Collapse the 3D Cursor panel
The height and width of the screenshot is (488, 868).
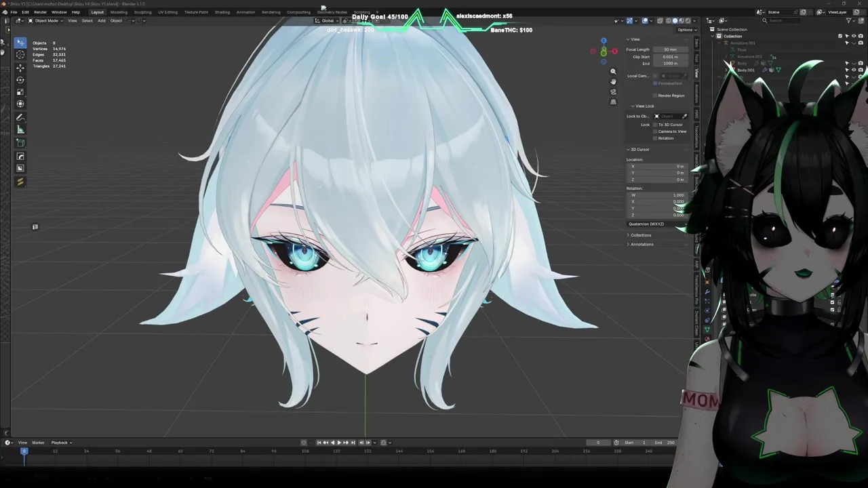(x=638, y=149)
